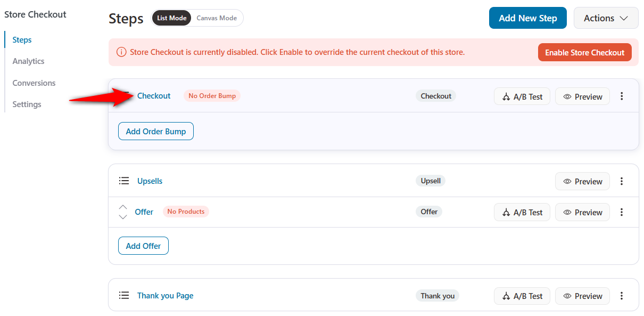Click Enable Store Checkout button
The height and width of the screenshot is (316, 644).
click(x=584, y=53)
